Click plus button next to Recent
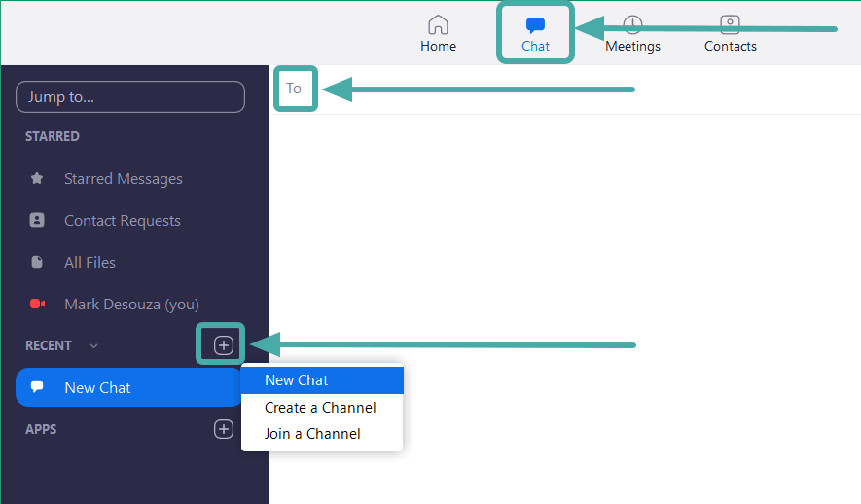861x504 pixels. point(223,345)
